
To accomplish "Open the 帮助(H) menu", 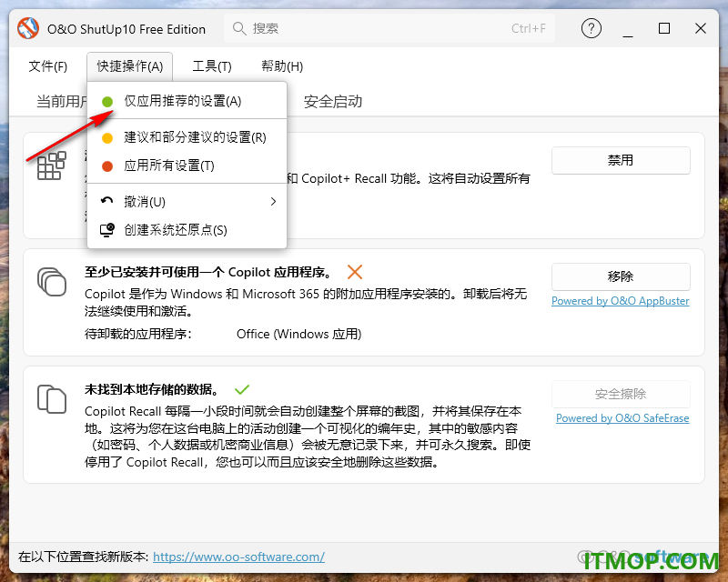I will (282, 66).
